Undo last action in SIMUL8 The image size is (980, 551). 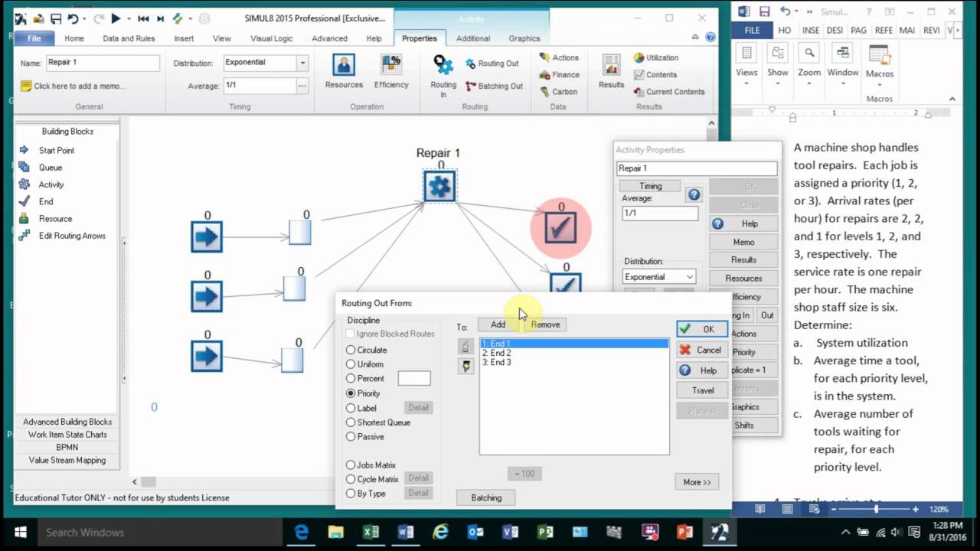[x=73, y=18]
